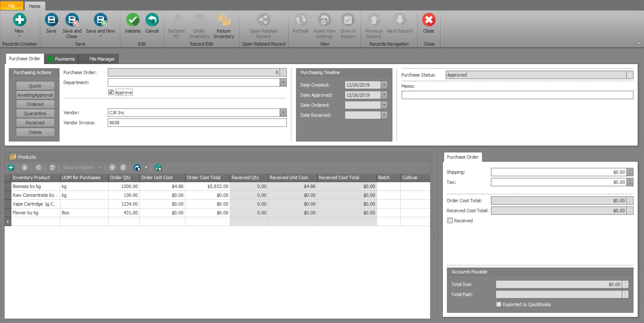Click the Return Inventory icon
This screenshot has width=644, height=323.
point(224,20)
